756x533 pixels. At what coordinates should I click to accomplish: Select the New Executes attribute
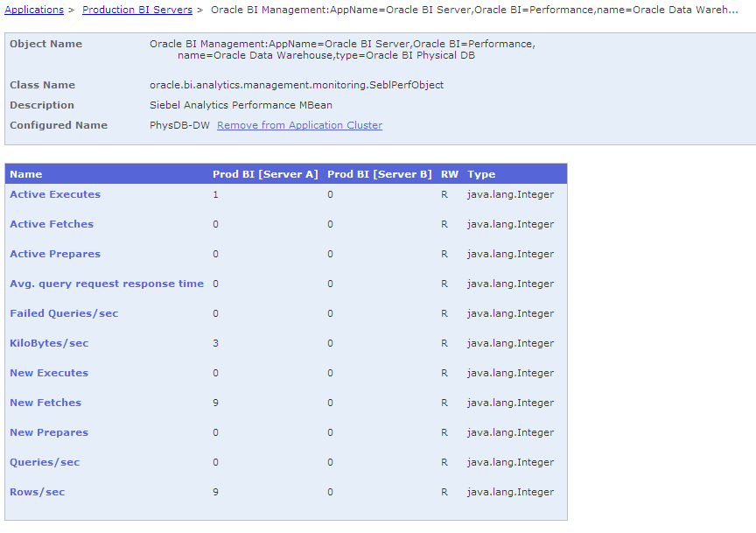pyautogui.click(x=49, y=373)
